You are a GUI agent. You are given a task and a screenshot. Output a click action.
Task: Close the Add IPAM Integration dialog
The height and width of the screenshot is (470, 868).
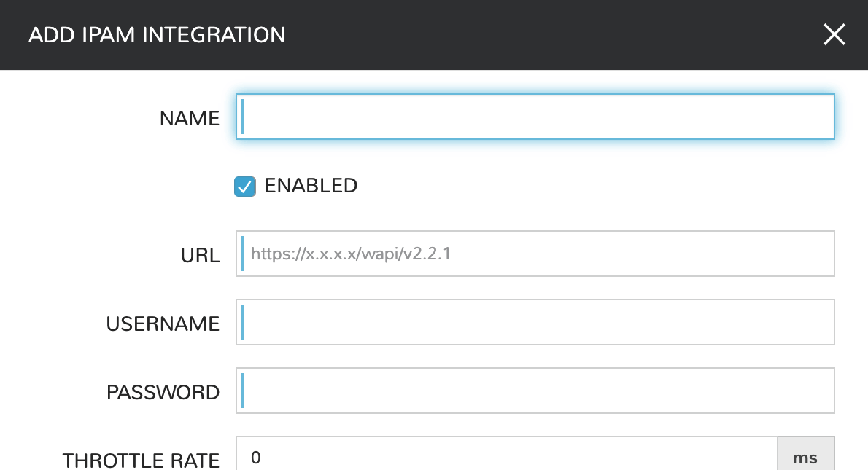click(834, 34)
